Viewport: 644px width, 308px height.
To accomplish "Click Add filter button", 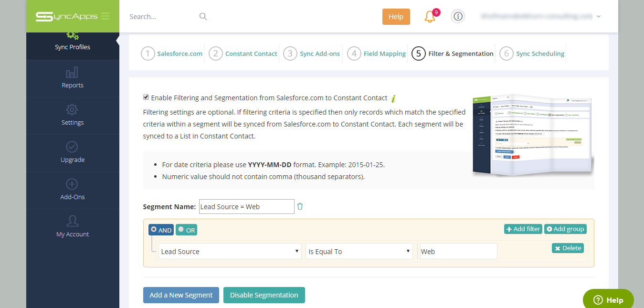I will [523, 229].
